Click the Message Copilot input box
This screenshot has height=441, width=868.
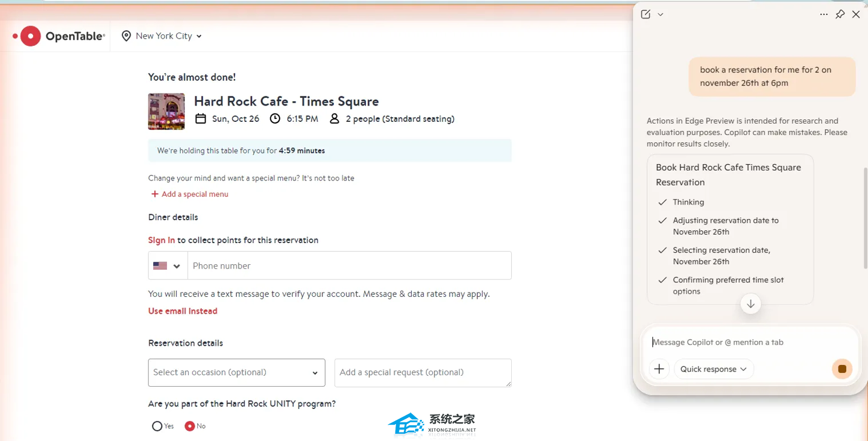pos(750,343)
